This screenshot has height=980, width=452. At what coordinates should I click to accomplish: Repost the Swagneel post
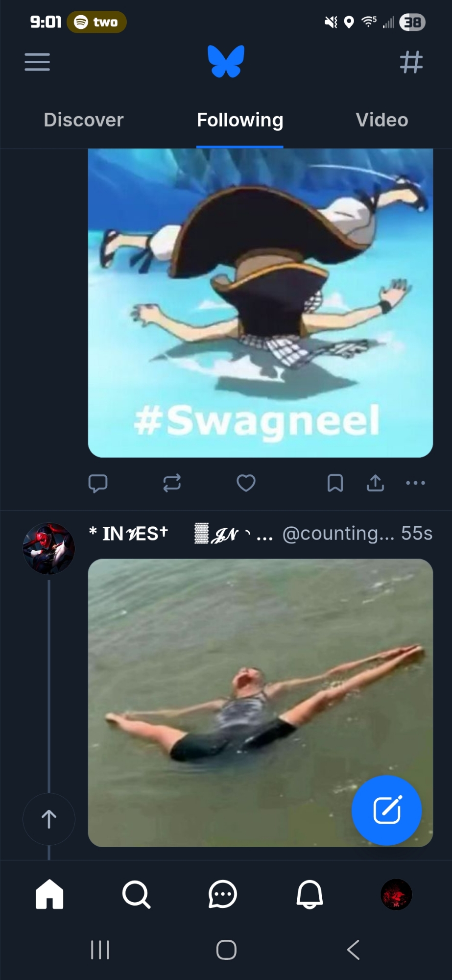(172, 483)
